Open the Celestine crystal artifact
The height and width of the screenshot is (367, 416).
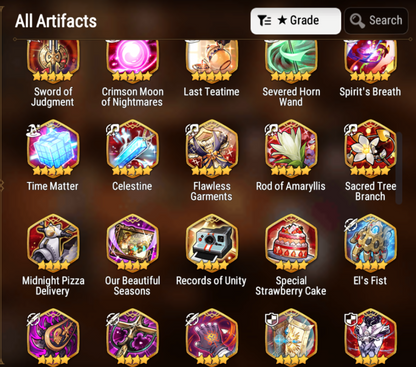click(132, 149)
